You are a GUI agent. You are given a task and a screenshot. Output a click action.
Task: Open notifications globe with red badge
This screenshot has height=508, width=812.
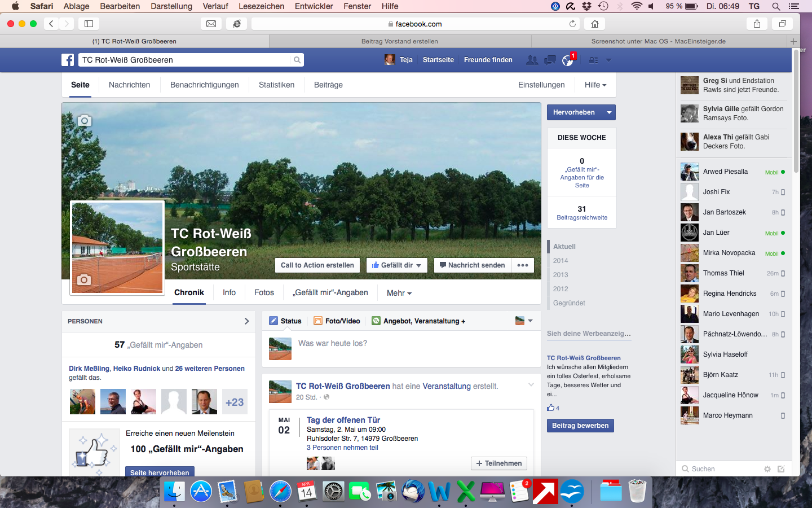568,60
